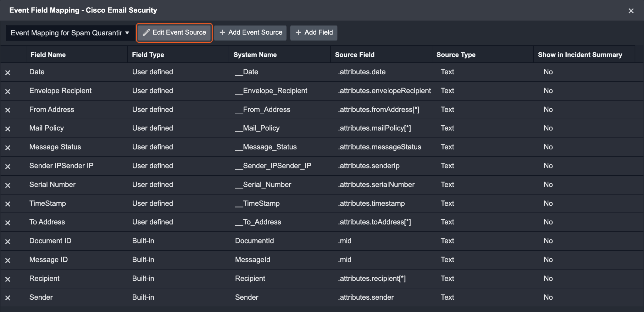
Task: Click Message Status field name cell
Action: point(55,147)
